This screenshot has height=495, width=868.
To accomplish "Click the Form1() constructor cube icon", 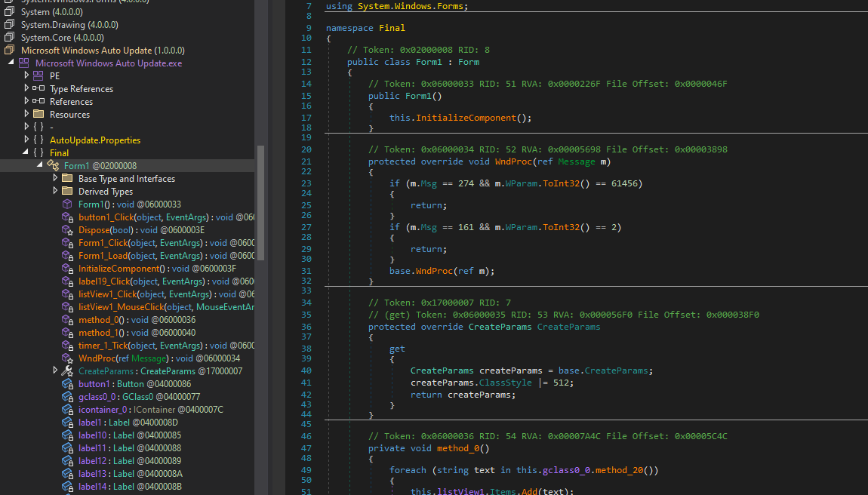I will (x=67, y=204).
